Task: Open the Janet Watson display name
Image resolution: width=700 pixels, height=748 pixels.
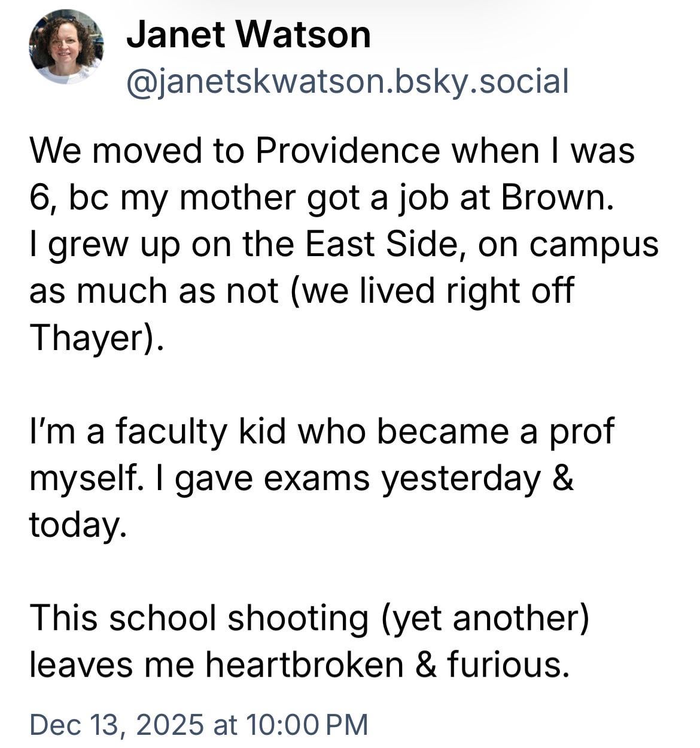Action: [x=248, y=34]
